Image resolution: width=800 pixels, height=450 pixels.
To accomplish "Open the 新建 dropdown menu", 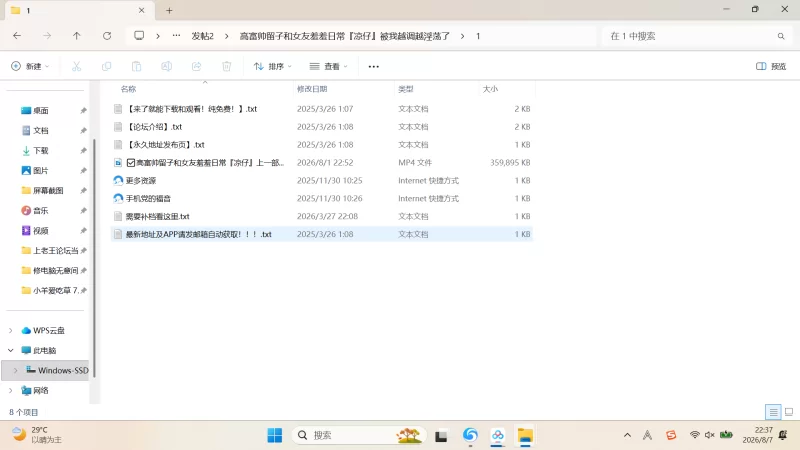I will (30, 66).
